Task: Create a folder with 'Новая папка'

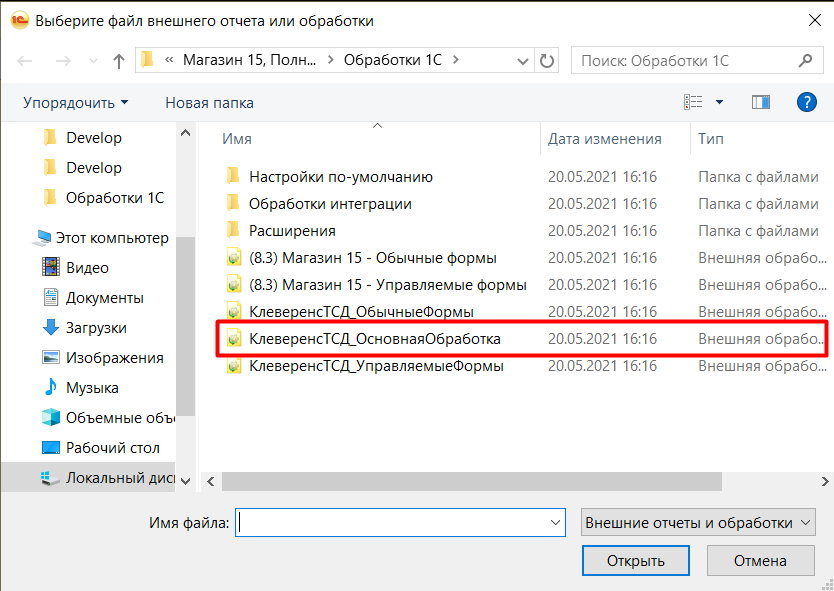Action: [210, 103]
